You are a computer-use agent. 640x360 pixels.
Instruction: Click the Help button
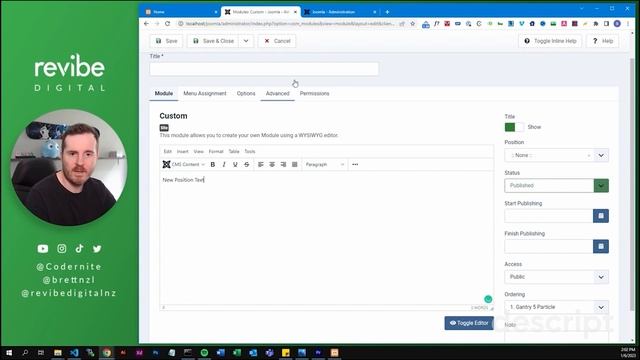click(603, 41)
